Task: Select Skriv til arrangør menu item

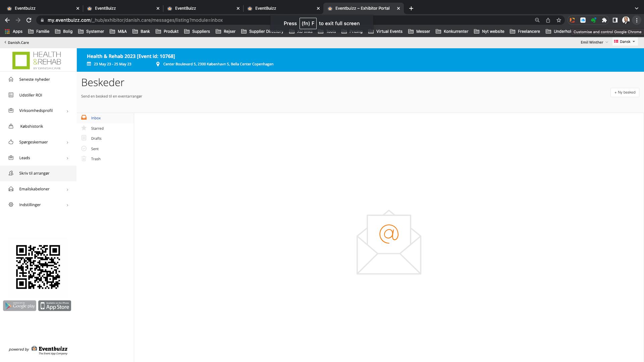Action: pos(34,173)
